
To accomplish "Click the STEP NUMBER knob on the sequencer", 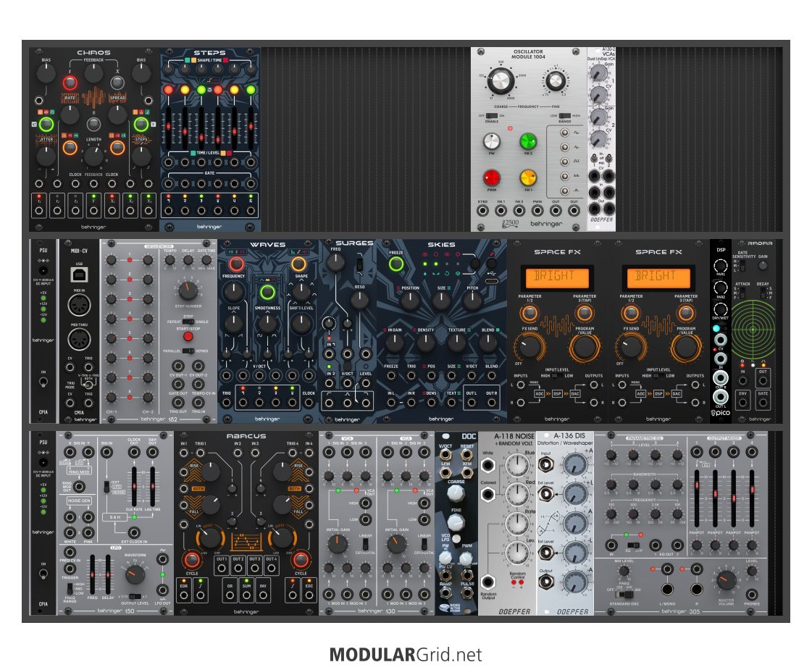I will 188,290.
